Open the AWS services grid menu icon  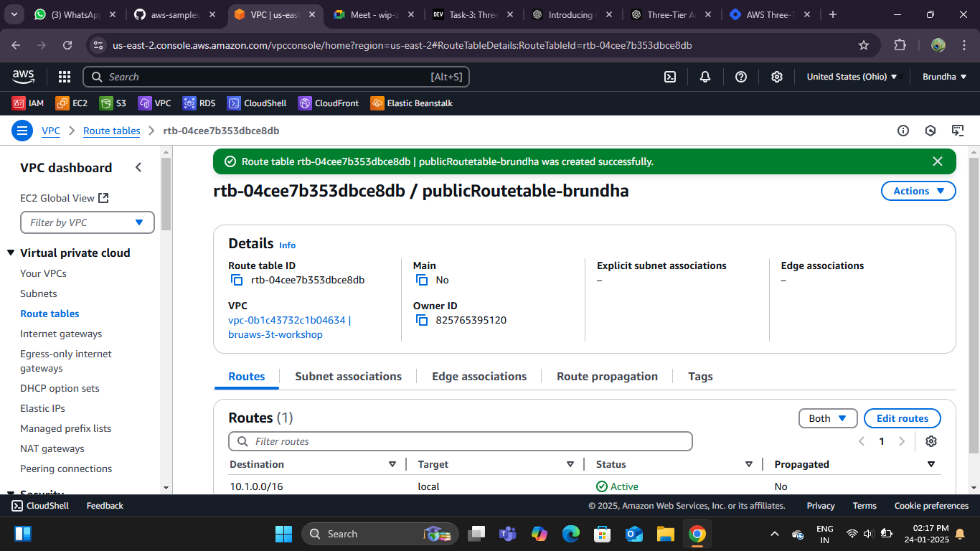[x=65, y=77]
